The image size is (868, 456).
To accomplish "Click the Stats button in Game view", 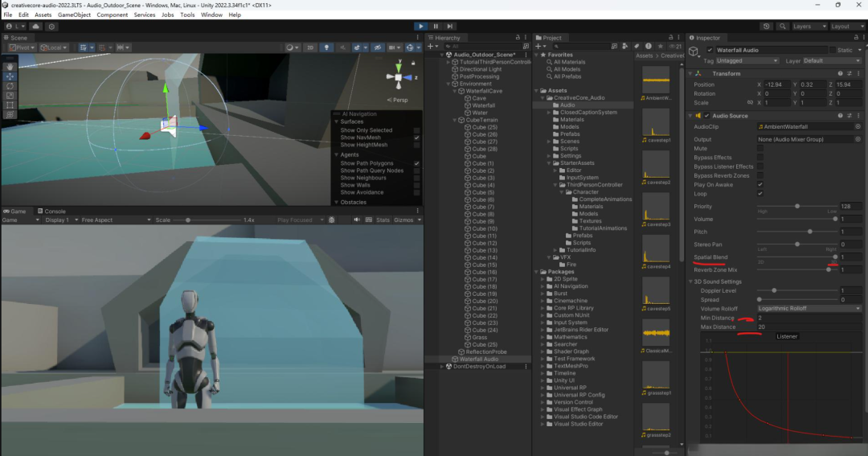I will pyautogui.click(x=383, y=220).
